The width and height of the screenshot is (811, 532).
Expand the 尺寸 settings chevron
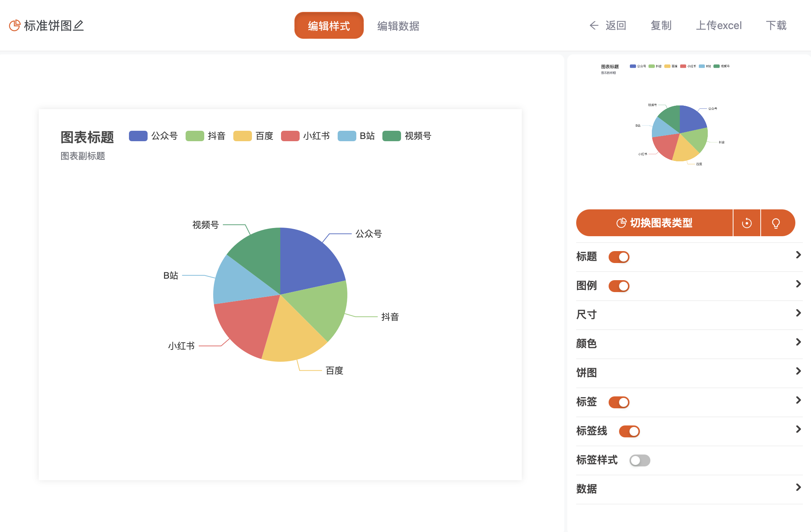click(798, 313)
